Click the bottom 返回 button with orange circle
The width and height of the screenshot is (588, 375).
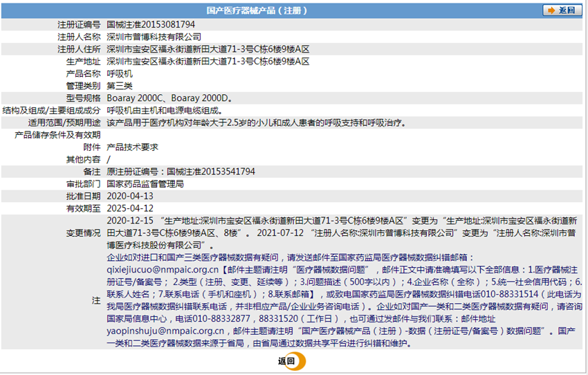pos(291,361)
